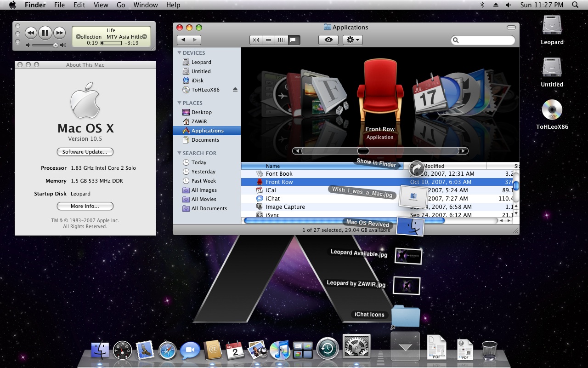This screenshot has height=368, width=588.
Task: Collapse the DEVICES sidebar section
Action: 180,53
